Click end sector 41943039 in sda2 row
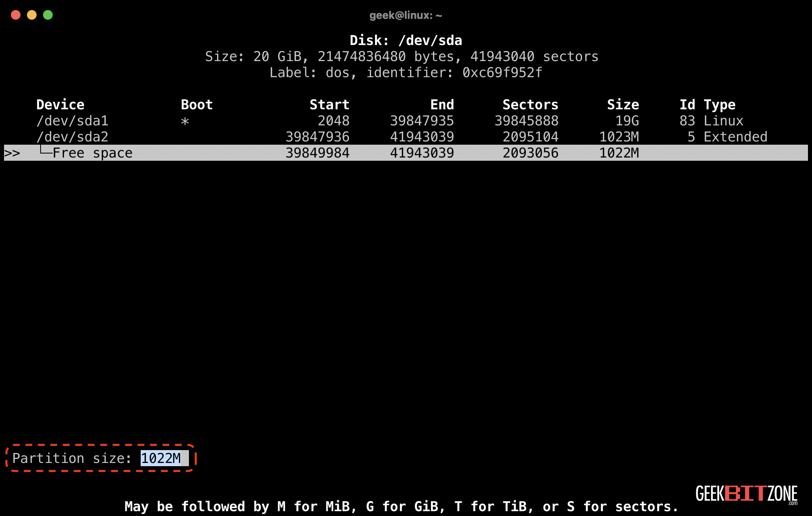812x516 pixels. click(x=422, y=137)
